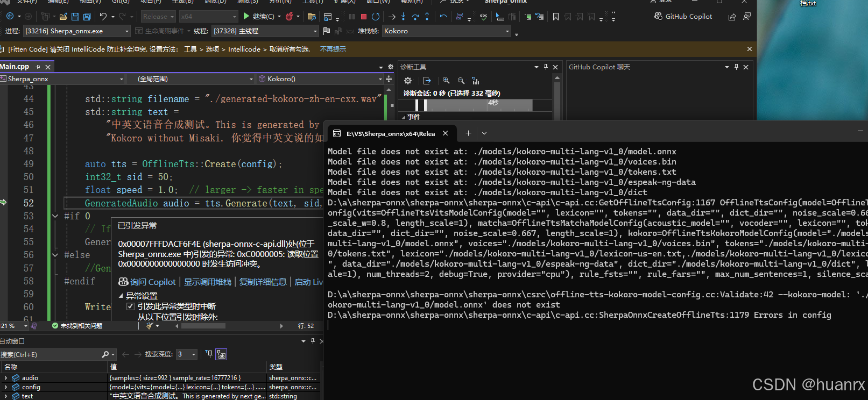Viewport: 868px width, 400px height.
Task: Click the Step Out icon
Action: (427, 17)
